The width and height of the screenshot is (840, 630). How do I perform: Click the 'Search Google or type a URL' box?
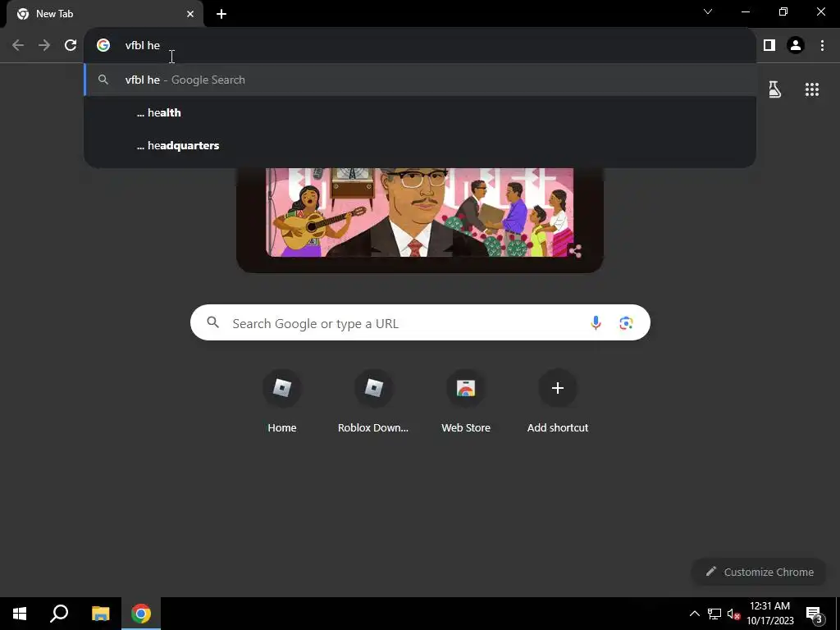click(420, 322)
